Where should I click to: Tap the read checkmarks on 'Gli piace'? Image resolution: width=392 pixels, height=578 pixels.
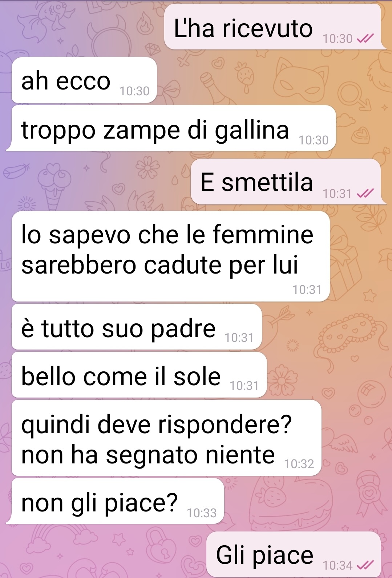365,565
